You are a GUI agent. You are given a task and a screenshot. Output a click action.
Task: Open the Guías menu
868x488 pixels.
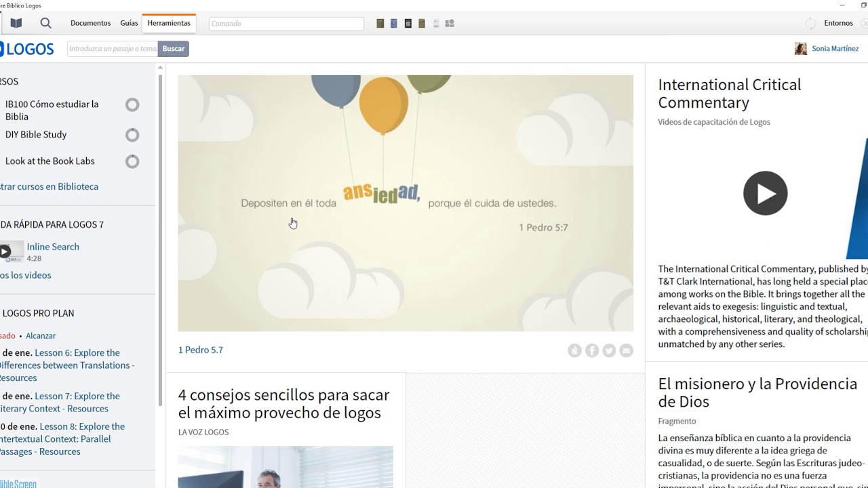(129, 23)
